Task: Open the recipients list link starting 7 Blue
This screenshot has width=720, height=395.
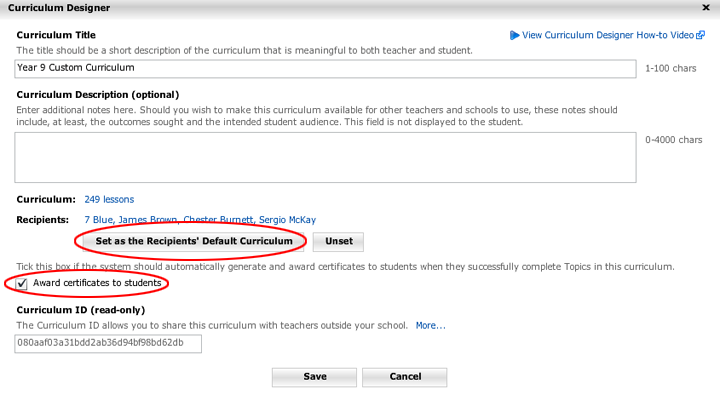Action: pos(200,220)
